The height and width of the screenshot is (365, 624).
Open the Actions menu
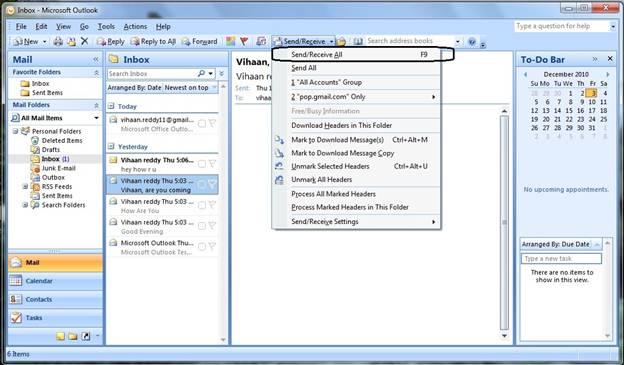[135, 26]
